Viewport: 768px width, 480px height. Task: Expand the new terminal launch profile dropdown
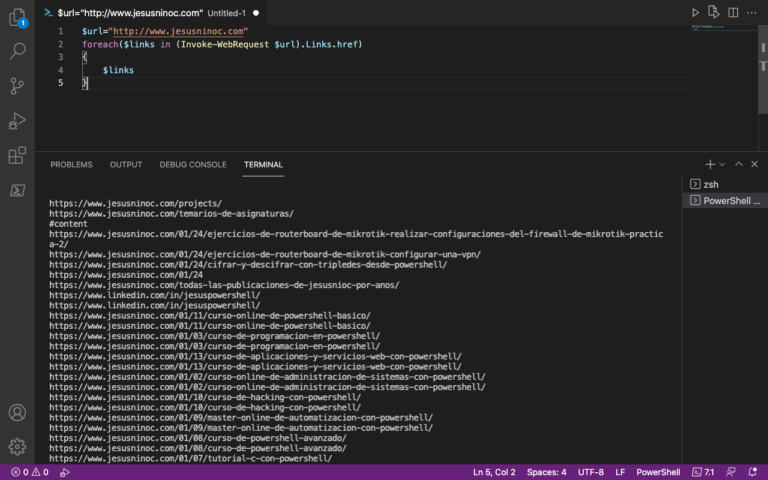(x=722, y=165)
